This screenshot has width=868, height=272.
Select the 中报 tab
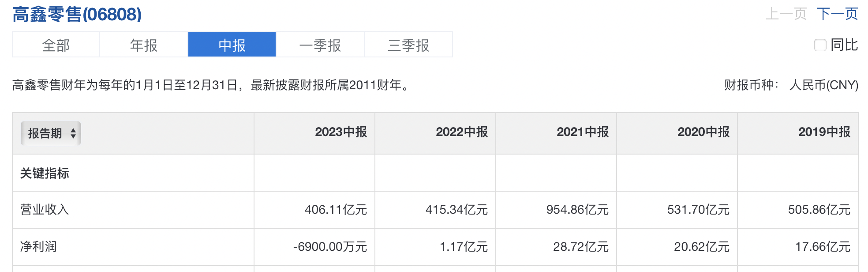click(x=232, y=45)
